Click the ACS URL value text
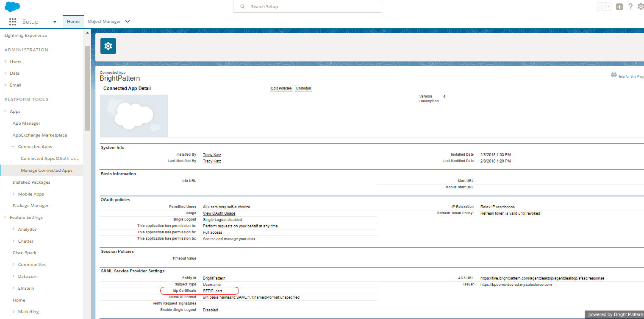Screen dimensions: 644x319 [x=542, y=278]
